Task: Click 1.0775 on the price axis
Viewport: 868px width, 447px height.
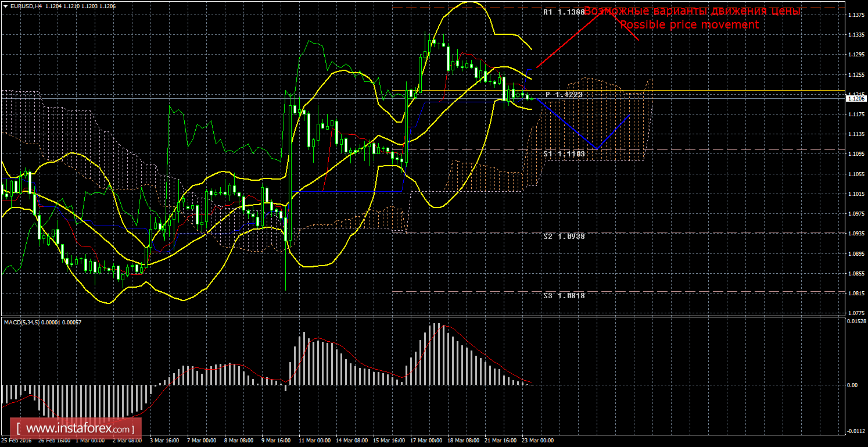Action: pos(856,313)
